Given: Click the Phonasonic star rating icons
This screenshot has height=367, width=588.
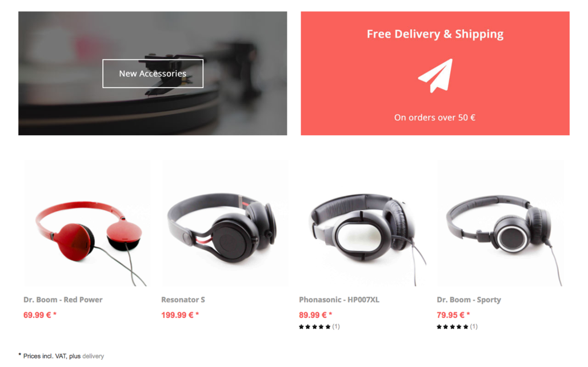Looking at the screenshot, I should [x=315, y=327].
